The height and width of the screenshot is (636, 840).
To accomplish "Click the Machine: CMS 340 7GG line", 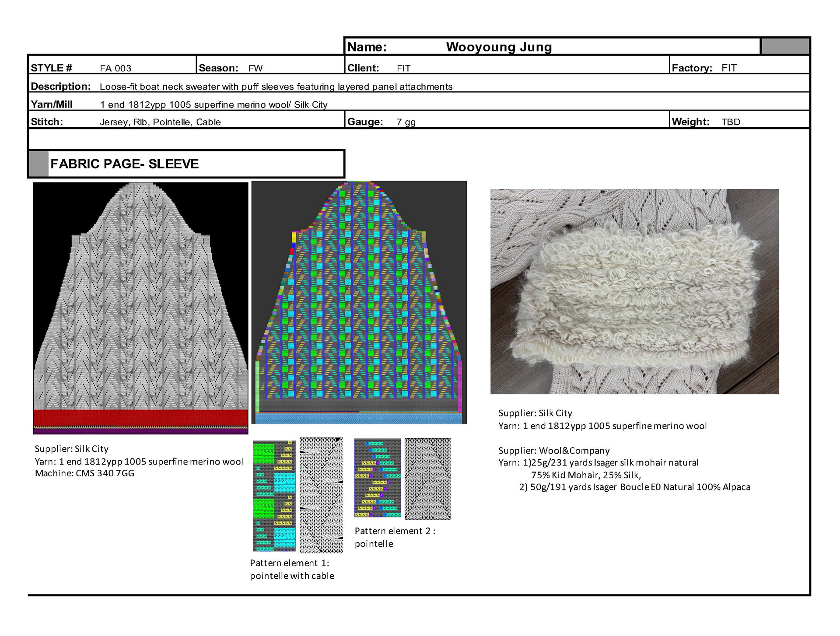I will point(85,473).
